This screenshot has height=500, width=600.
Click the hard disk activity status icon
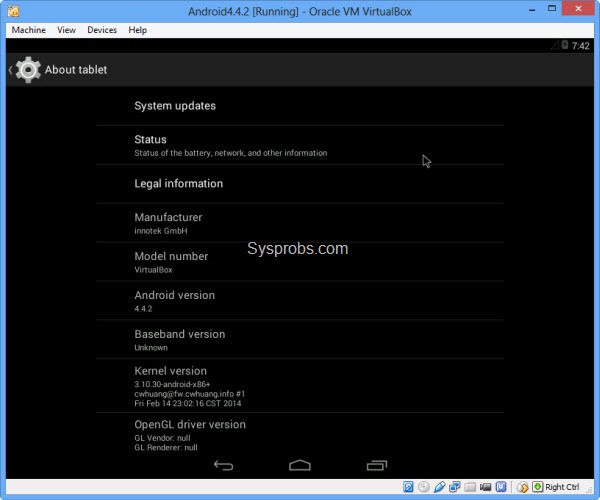point(408,487)
